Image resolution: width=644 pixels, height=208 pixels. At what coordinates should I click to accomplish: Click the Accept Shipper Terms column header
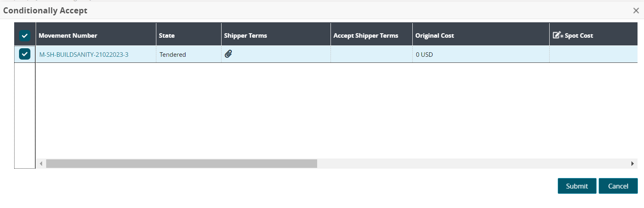tap(366, 36)
